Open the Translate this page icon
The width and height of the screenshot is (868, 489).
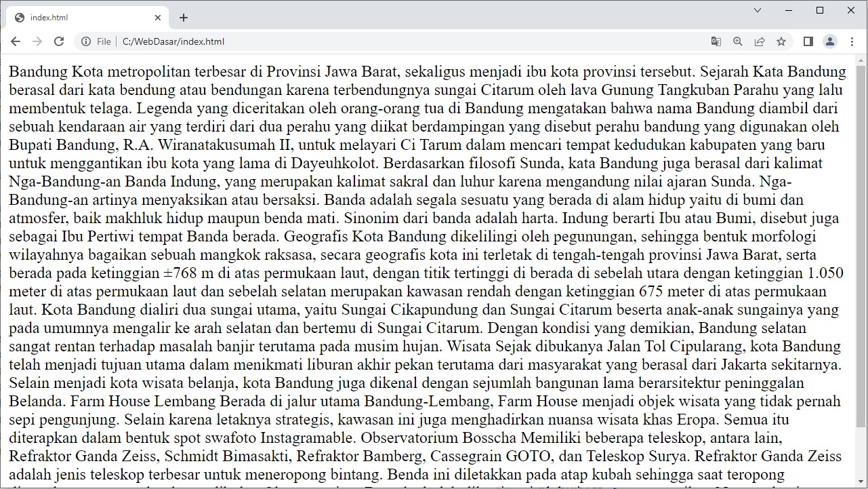[716, 41]
